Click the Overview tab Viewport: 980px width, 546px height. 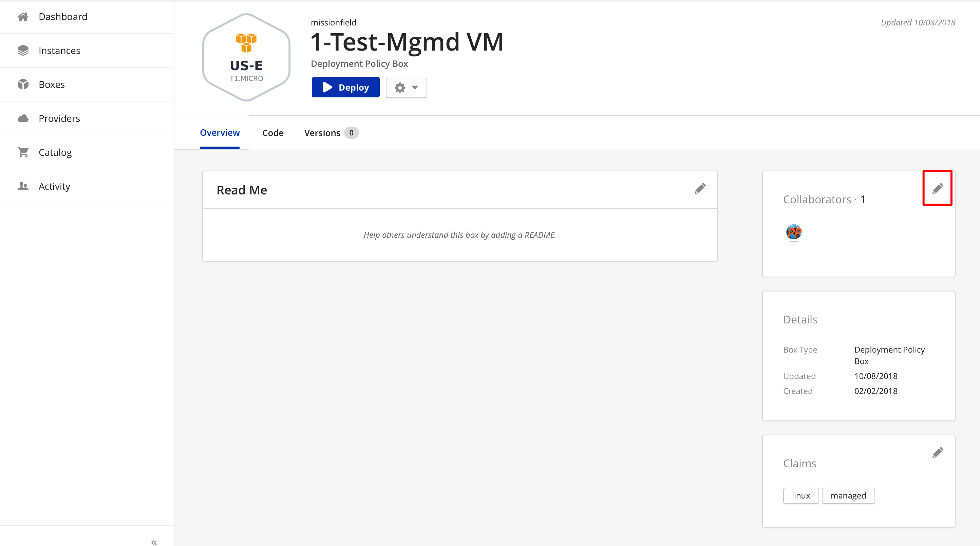tap(220, 132)
